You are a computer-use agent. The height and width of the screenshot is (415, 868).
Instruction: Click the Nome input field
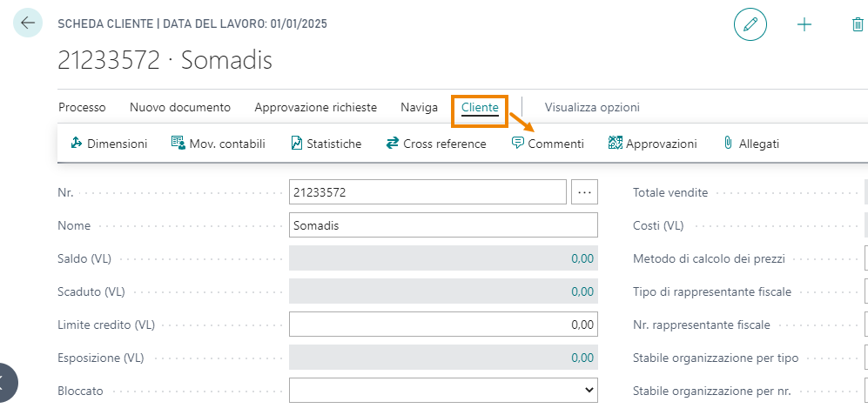[x=443, y=225]
